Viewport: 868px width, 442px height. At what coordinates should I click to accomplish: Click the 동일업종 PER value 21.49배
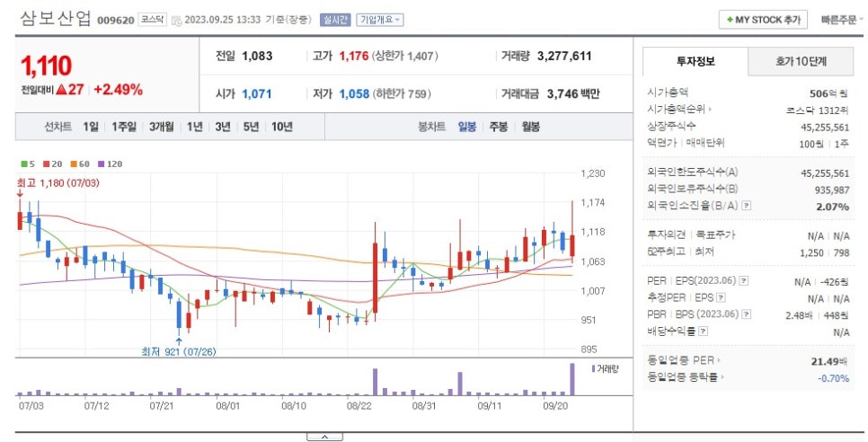click(828, 362)
